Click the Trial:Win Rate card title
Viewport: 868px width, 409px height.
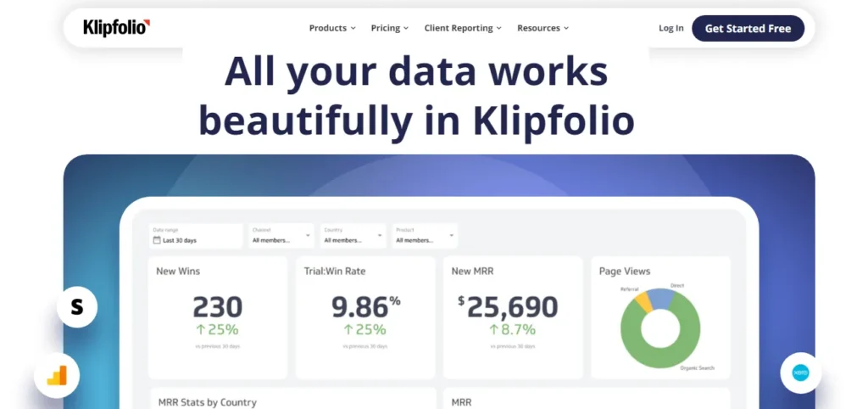click(334, 272)
